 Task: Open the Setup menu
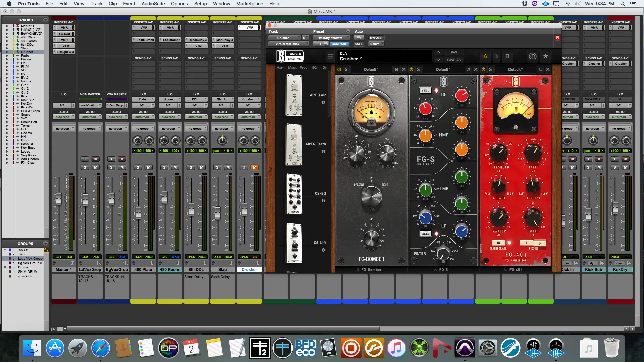[200, 4]
